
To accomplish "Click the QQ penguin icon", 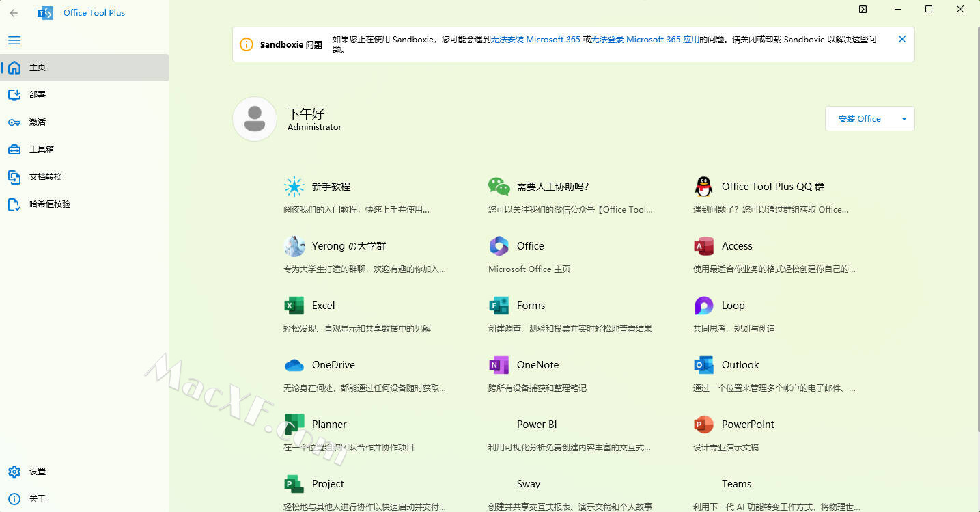I will point(703,187).
